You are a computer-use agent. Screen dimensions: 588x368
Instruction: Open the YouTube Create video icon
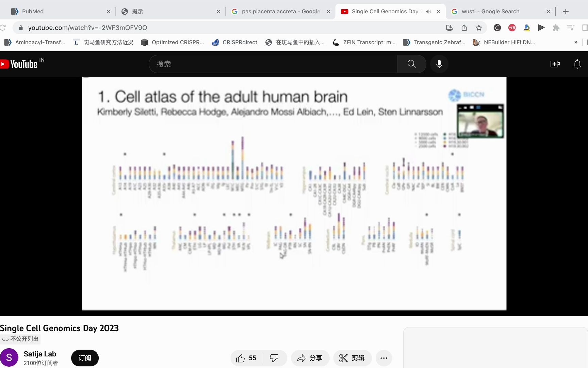coord(555,64)
